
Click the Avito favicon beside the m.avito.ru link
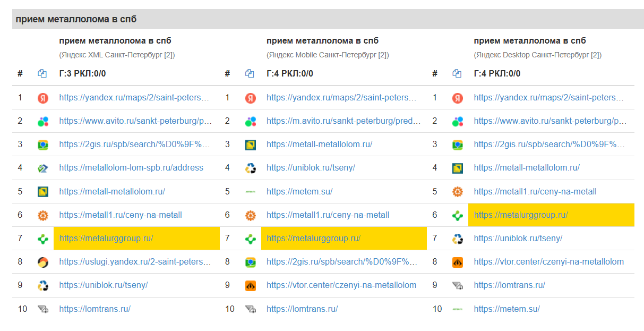point(251,122)
